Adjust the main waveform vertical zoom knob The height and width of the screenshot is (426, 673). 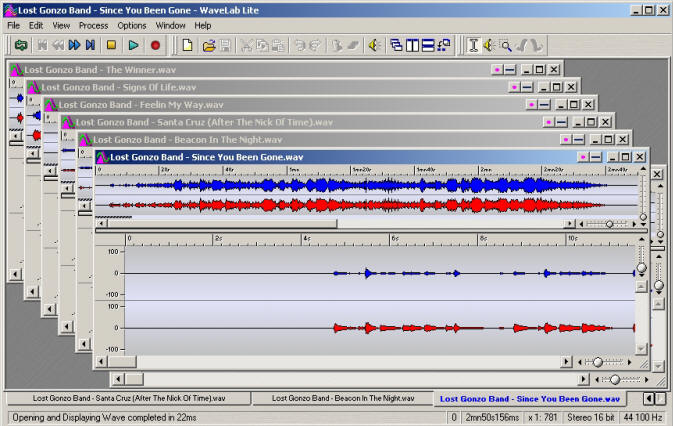[x=641, y=268]
